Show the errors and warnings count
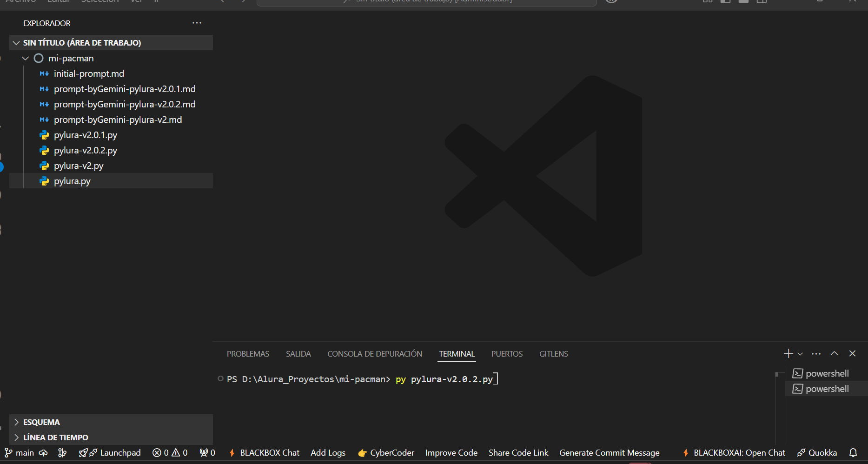This screenshot has width=868, height=464. pyautogui.click(x=170, y=453)
